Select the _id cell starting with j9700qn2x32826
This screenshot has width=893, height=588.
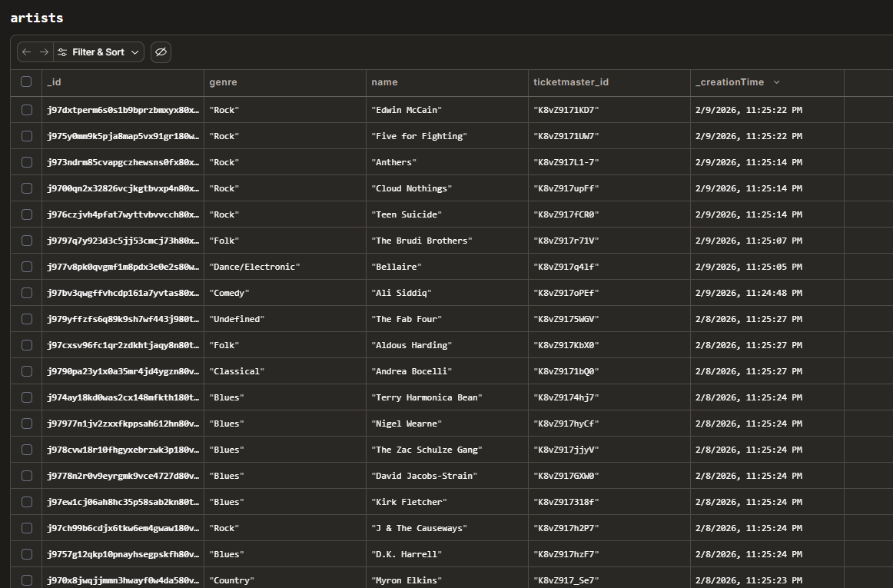[x=123, y=188]
